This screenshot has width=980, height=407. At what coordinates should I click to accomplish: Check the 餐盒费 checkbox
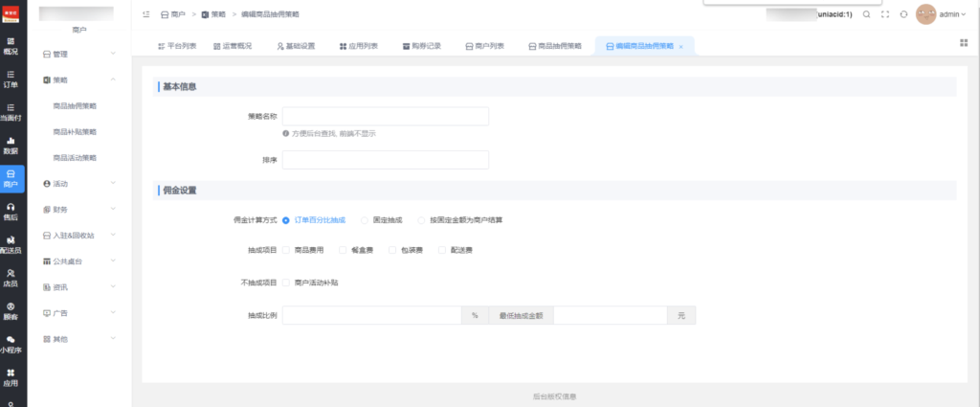point(343,250)
